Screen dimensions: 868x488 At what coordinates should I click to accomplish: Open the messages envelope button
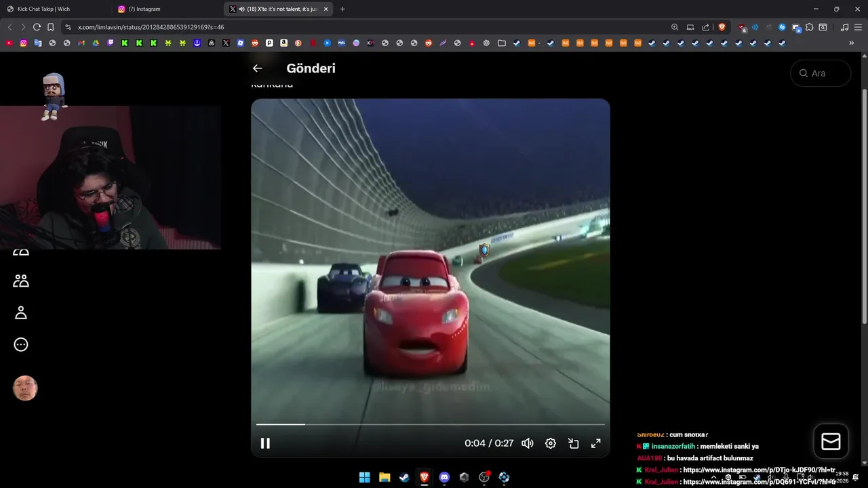pyautogui.click(x=831, y=442)
